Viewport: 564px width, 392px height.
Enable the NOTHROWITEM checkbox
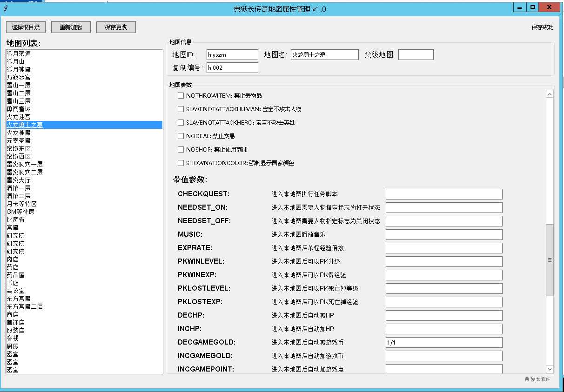click(181, 96)
